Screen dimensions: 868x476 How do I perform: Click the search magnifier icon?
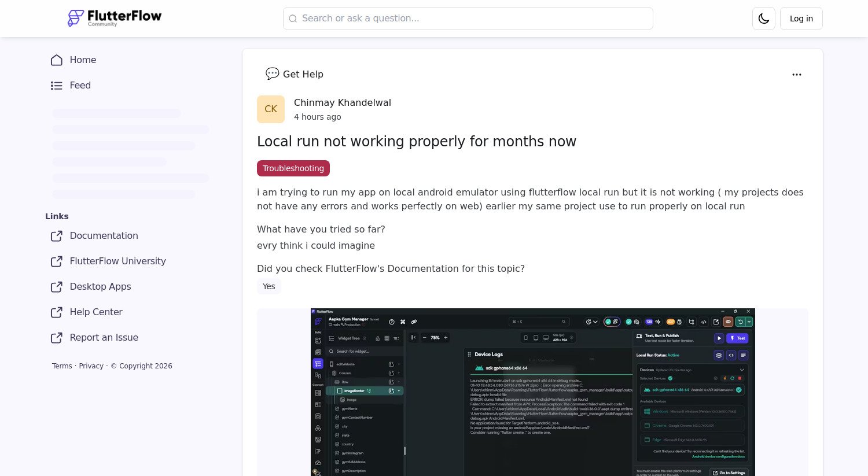point(293,19)
